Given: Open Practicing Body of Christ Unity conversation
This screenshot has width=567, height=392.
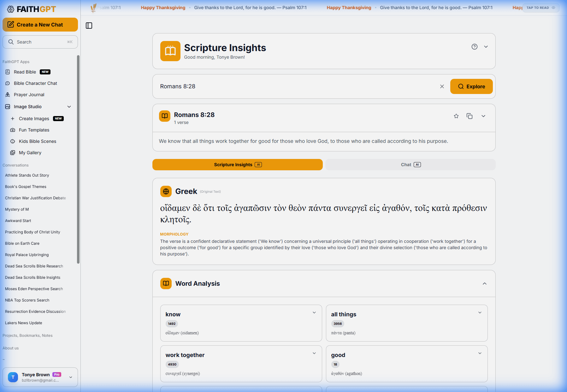Looking at the screenshot, I should pos(32,232).
